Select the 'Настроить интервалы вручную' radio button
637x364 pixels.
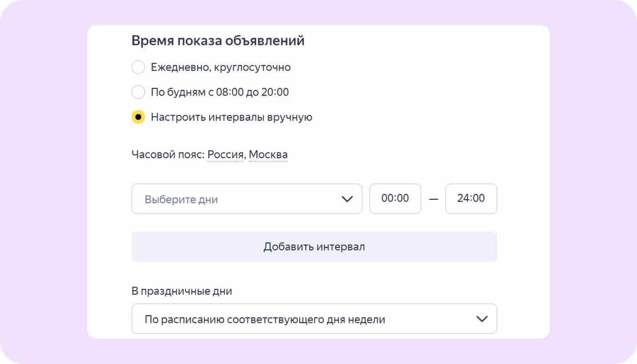(138, 117)
